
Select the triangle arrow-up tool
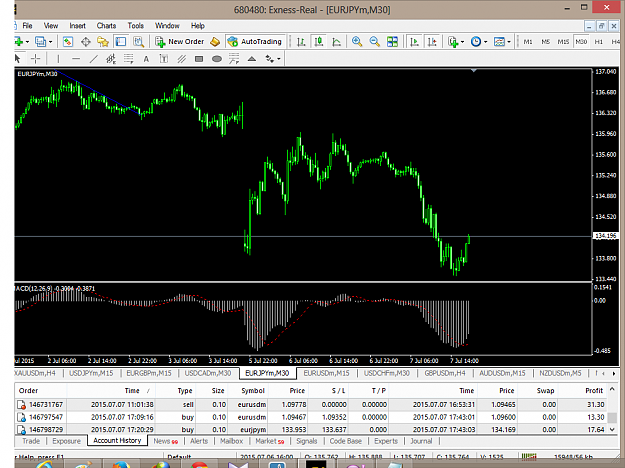tap(252, 59)
